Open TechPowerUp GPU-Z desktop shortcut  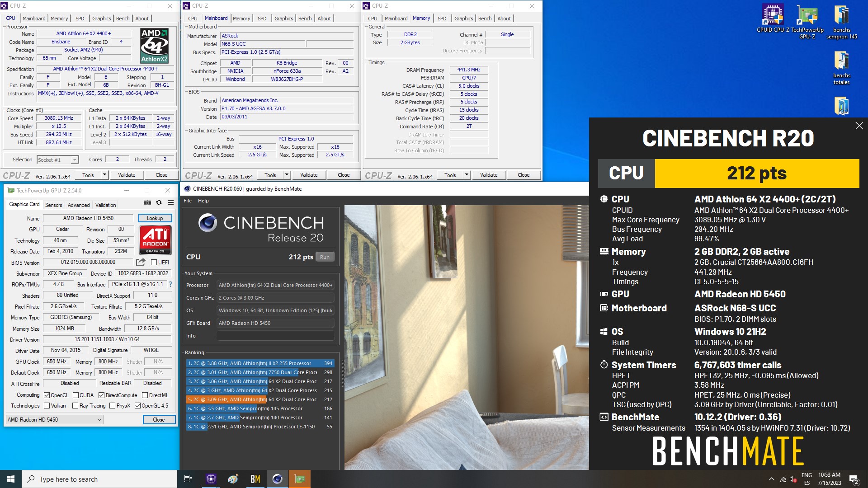(807, 22)
